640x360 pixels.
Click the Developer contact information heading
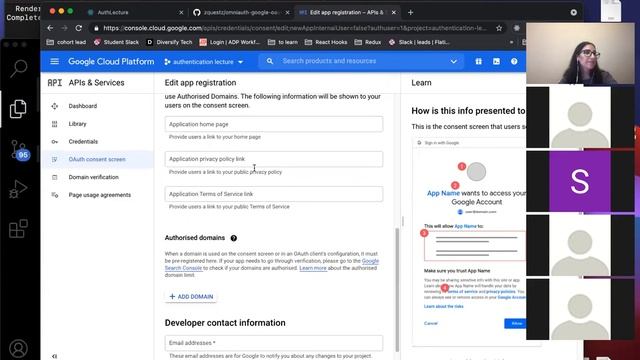pos(225,323)
